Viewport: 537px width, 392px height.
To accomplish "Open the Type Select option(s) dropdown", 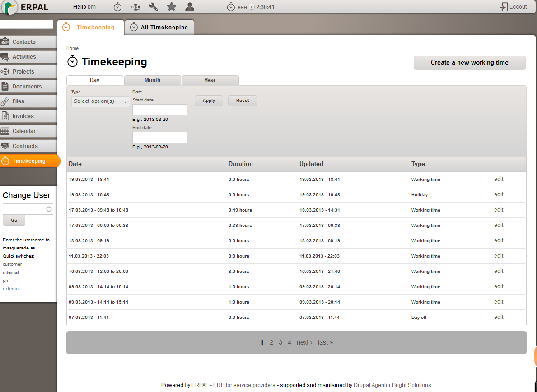I will coord(100,101).
